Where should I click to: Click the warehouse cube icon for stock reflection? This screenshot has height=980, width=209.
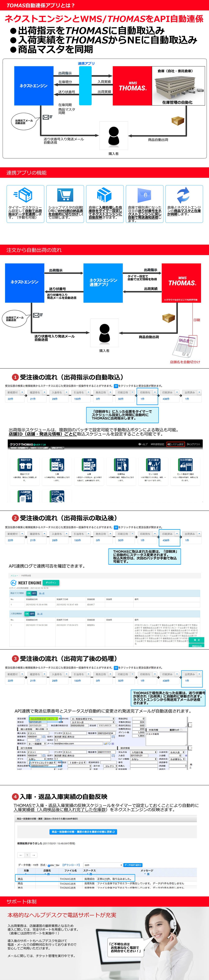coord(104,195)
